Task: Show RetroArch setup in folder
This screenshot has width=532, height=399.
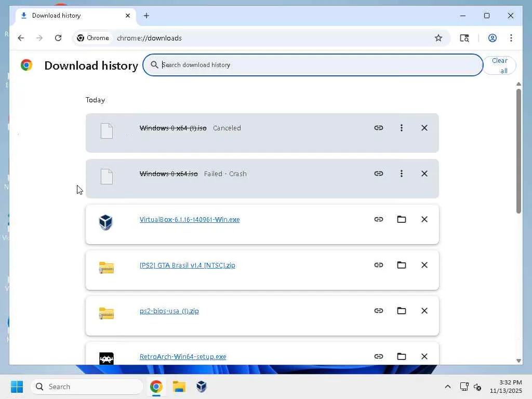Action: point(402,356)
